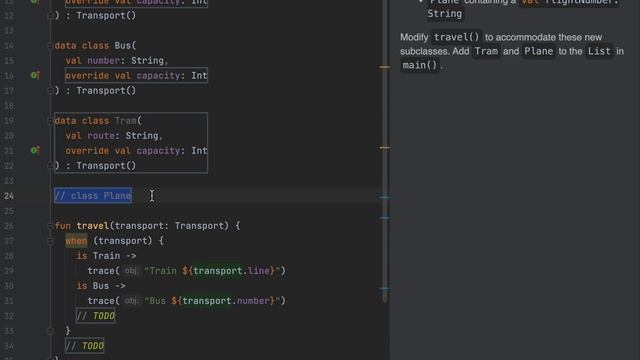Viewport: 640px width, 360px height.
Task: Click the fold end marker on line 33
Action: tap(50, 331)
